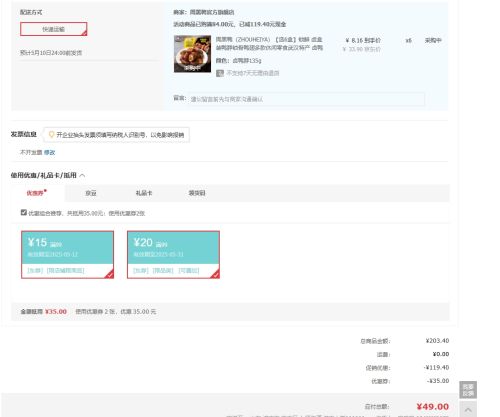
Task: Click the back-to-top arrow icon
Action: click(x=468, y=410)
